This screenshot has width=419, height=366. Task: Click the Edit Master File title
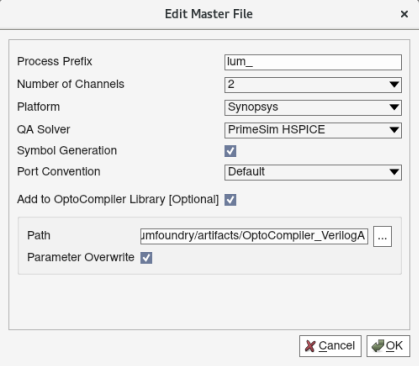point(209,14)
